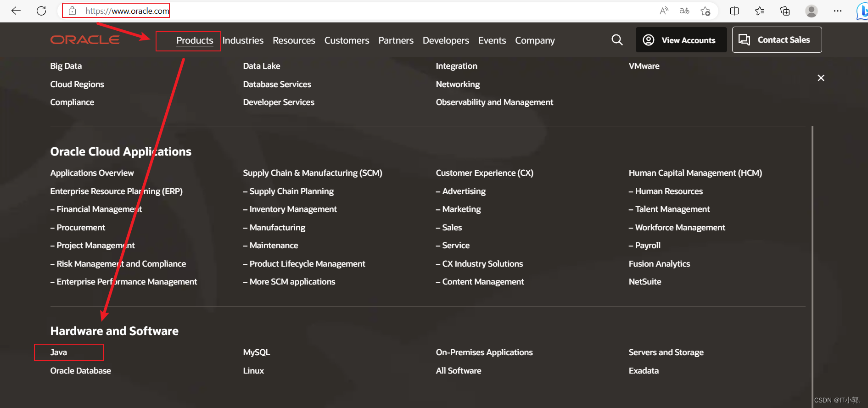868x408 pixels.
Task: Open Product Lifecycle Management link
Action: coord(304,264)
